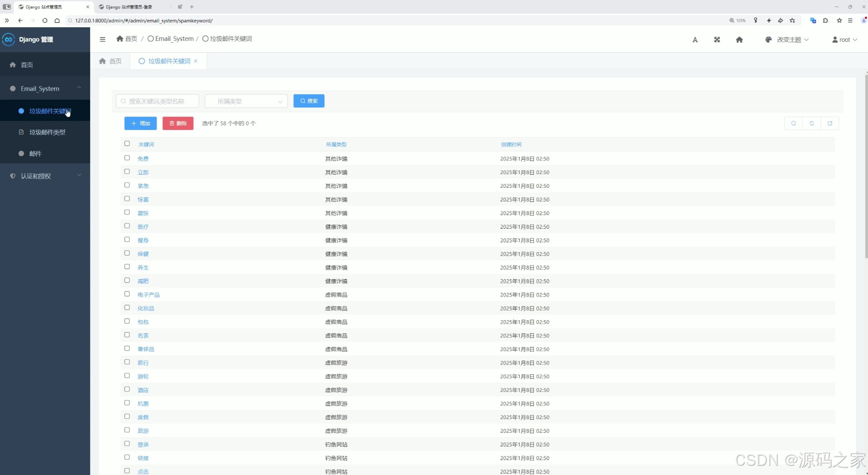Image resolution: width=868 pixels, height=475 pixels.
Task: Click the blue 增加 add button
Action: (x=140, y=124)
